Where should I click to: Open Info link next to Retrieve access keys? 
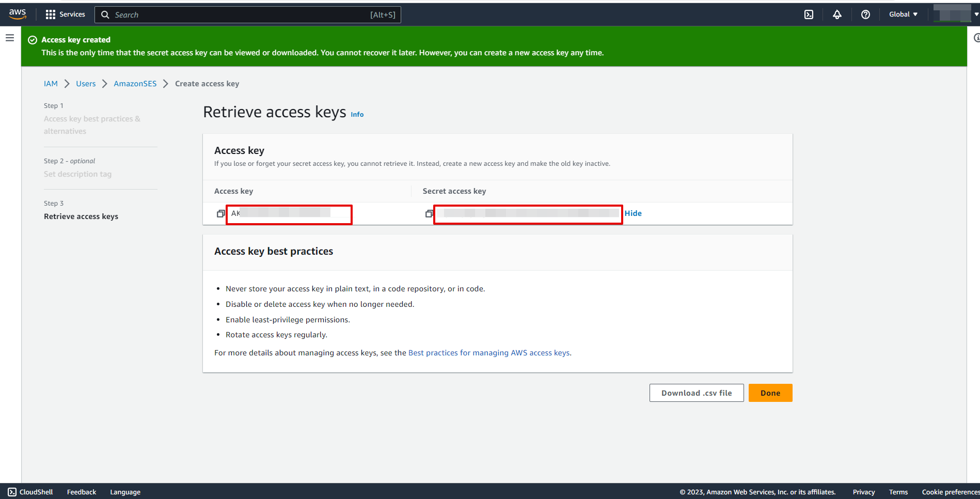[357, 115]
